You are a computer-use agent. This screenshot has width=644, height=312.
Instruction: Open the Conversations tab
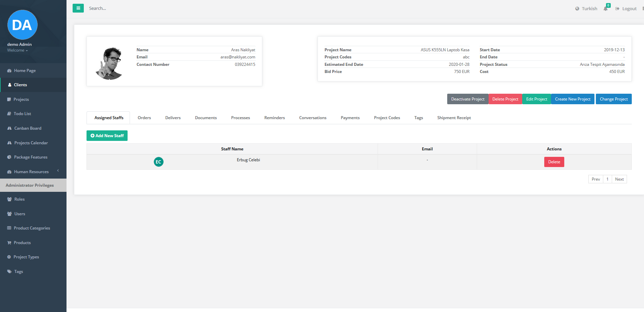click(313, 118)
